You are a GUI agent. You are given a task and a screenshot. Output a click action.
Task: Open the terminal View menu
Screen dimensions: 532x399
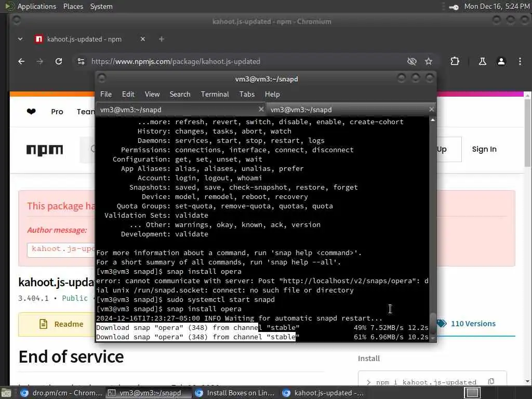152,95
